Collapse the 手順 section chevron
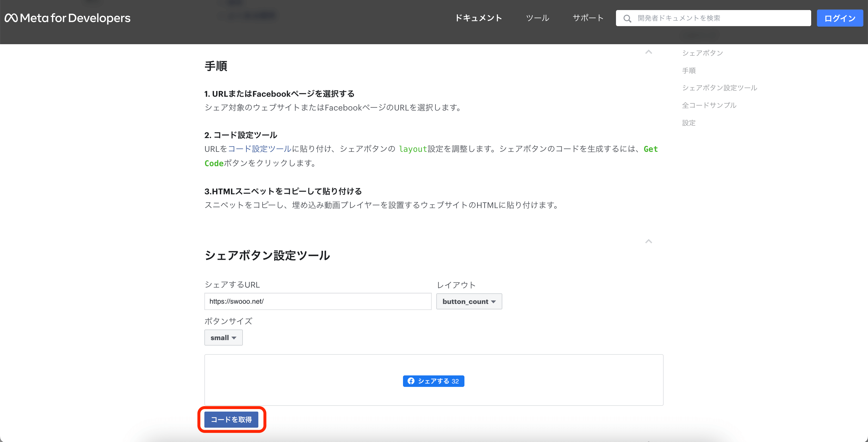The width and height of the screenshot is (868, 442). [x=649, y=52]
